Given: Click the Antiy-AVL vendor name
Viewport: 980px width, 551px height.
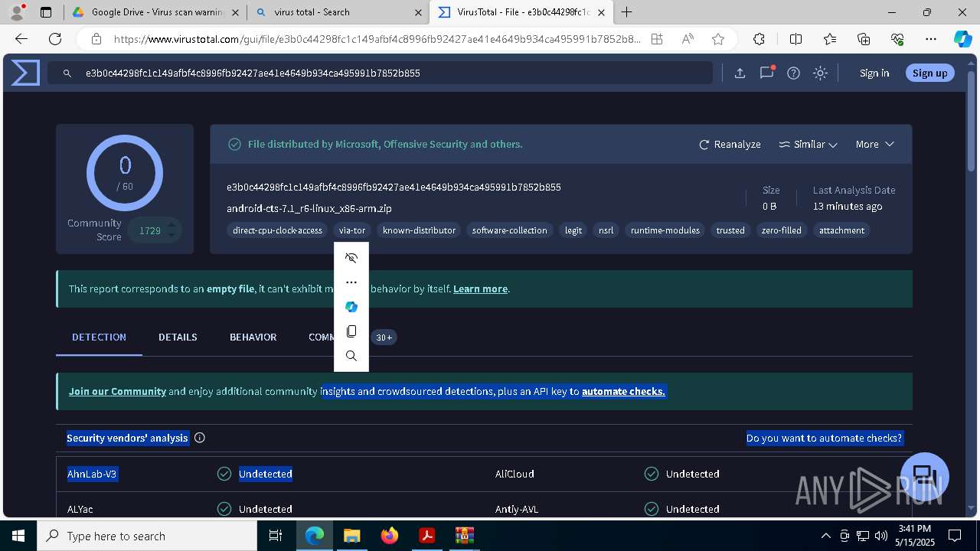Looking at the screenshot, I should (x=517, y=509).
